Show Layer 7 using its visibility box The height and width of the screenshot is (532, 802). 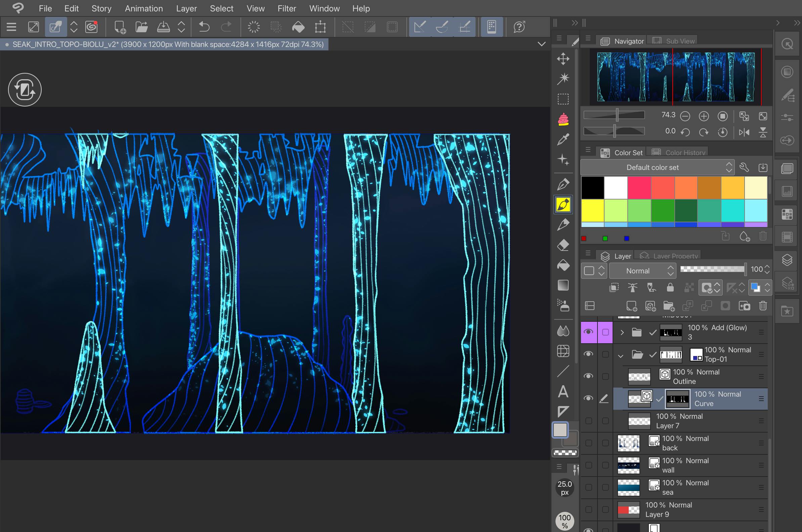point(589,421)
